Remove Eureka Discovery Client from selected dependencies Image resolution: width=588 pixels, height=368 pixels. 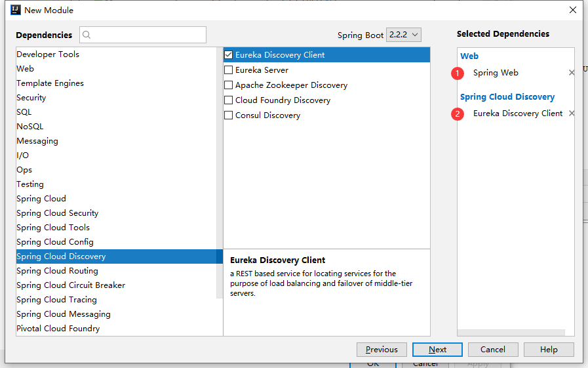click(x=571, y=113)
